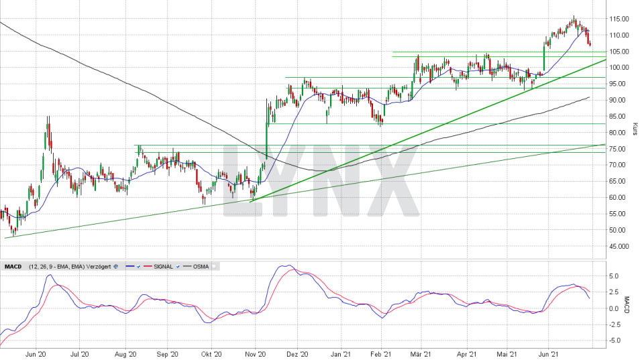Click the 'Mär '21' date label
The height and width of the screenshot is (362, 644).
(421, 354)
